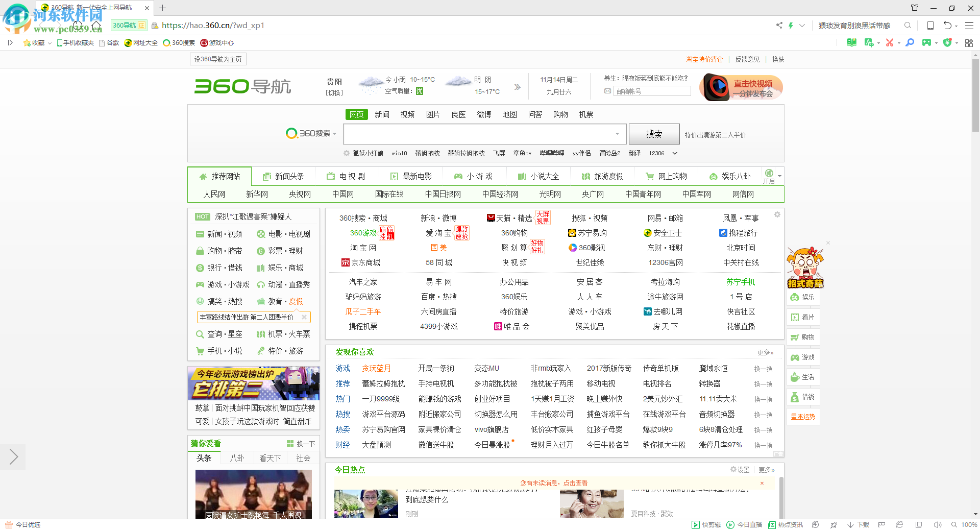Click the download icon in status bar

858,524
